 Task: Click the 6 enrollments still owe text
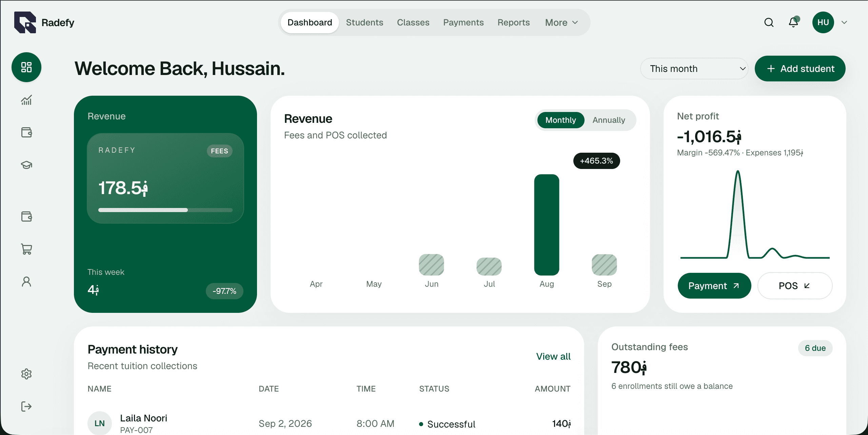[672, 386]
